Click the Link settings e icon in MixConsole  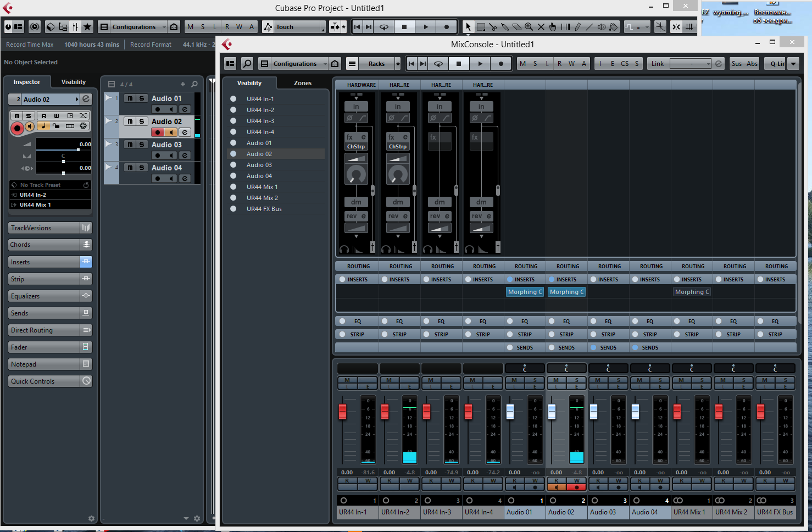pyautogui.click(x=719, y=64)
